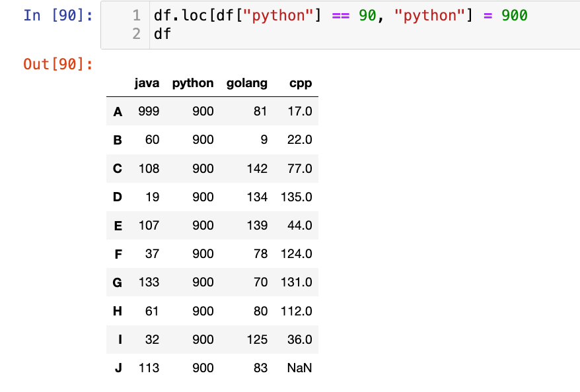This screenshot has width=580, height=392.
Task: Click row index label A
Action: coord(118,112)
